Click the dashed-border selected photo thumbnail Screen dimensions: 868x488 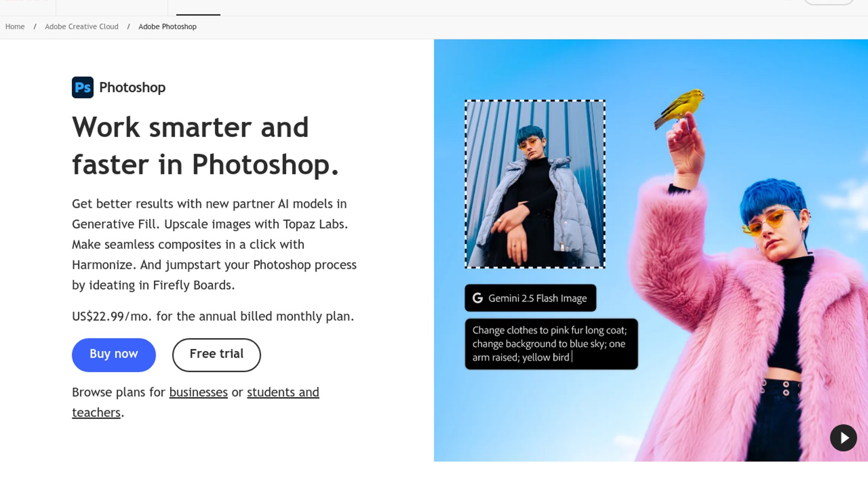pos(535,184)
